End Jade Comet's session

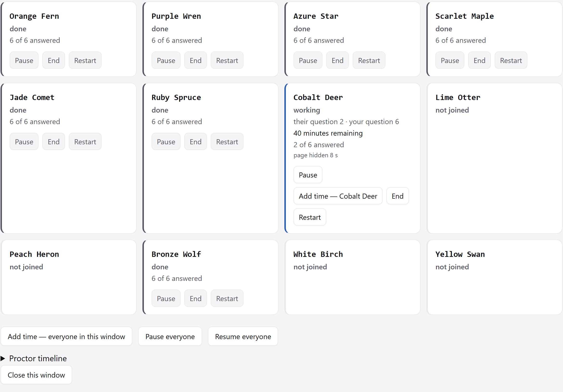coord(53,142)
